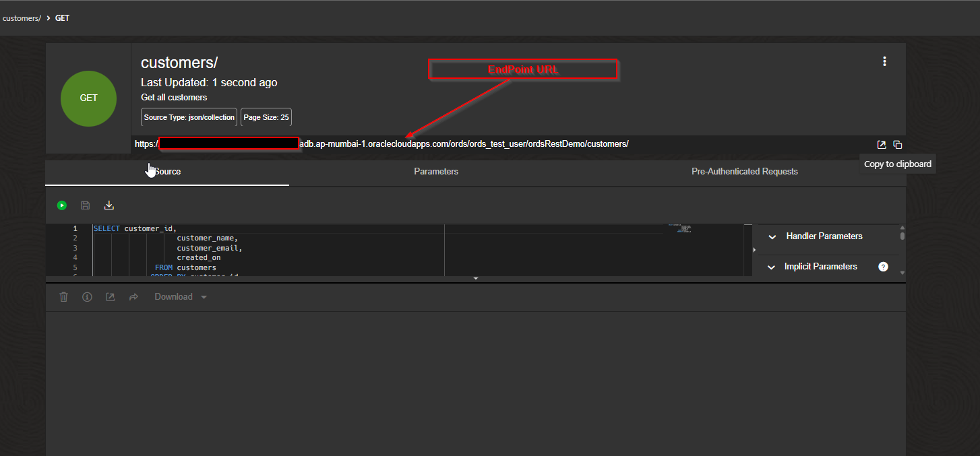
Task: Open the kebab menu at top right
Action: tap(884, 61)
